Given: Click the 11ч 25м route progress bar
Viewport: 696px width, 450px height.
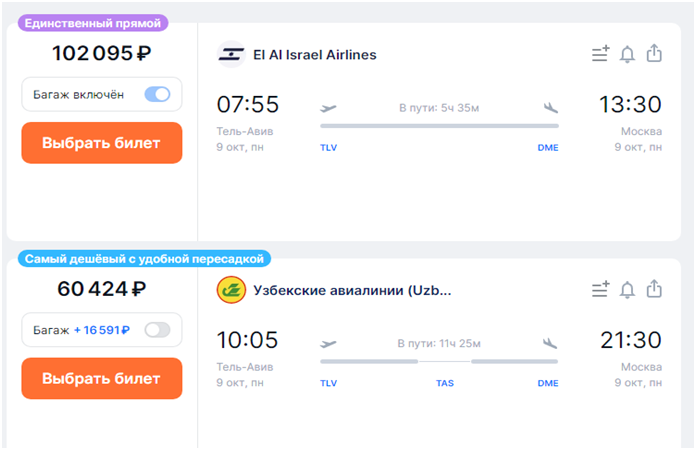Looking at the screenshot, I should (x=439, y=362).
